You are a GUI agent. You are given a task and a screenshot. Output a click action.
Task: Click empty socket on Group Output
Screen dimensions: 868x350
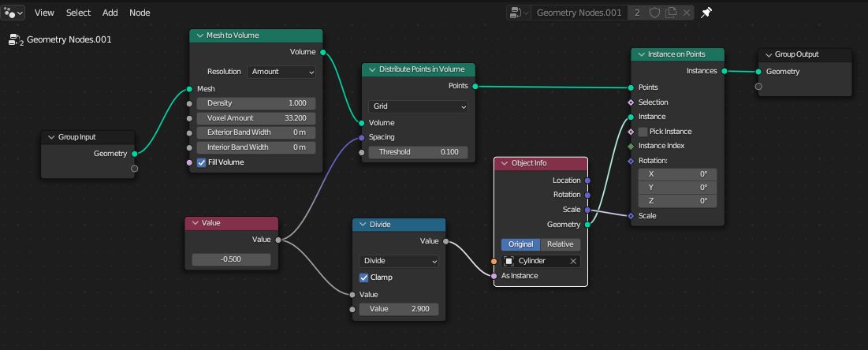tap(758, 87)
